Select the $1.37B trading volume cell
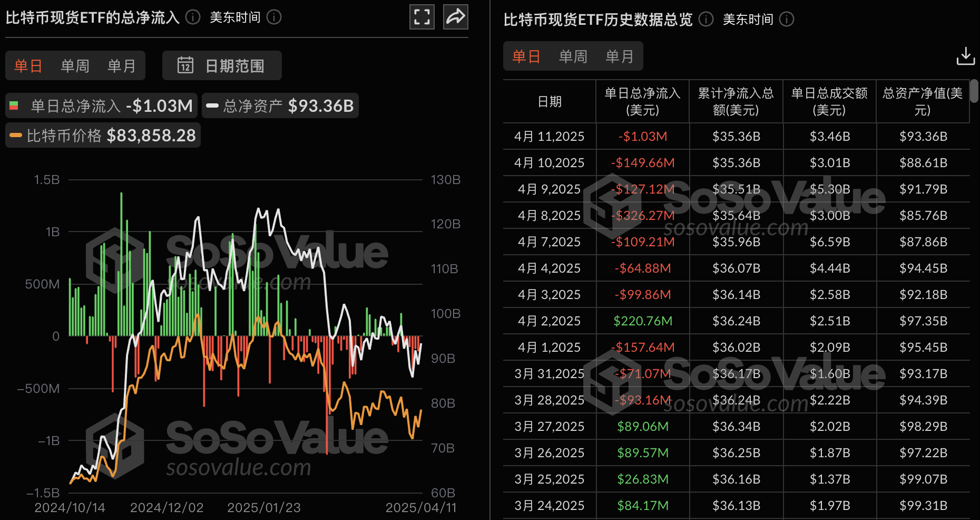 click(x=830, y=479)
